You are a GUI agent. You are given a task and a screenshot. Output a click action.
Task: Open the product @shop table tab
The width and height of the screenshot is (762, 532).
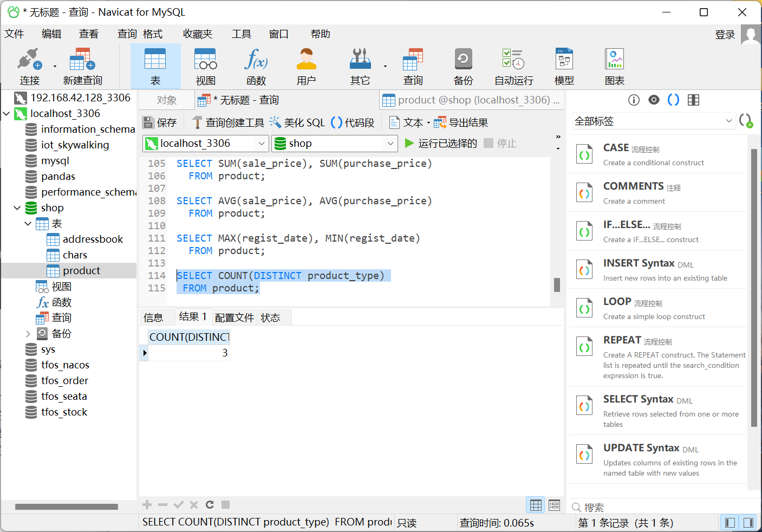click(471, 100)
